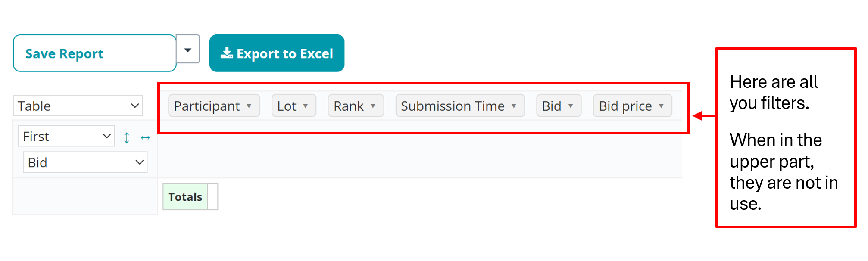Open the Bid filter chip triangle
This screenshot has height=261, width=868.
point(571,106)
